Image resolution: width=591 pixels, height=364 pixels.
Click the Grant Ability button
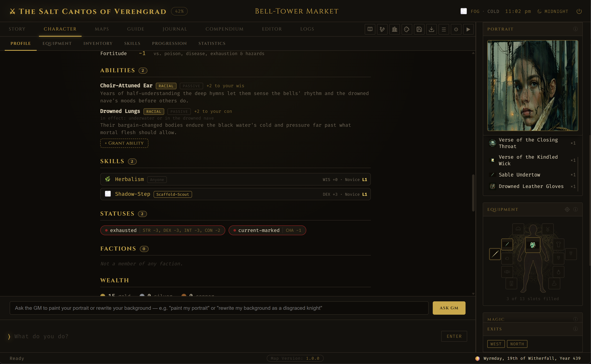pos(124,143)
